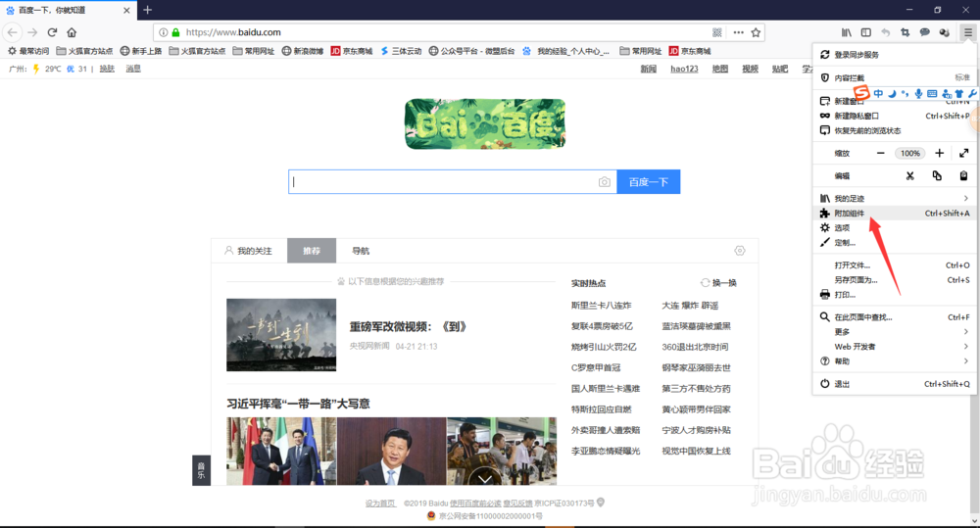The image size is (980, 528).
Task: Expand 我的足迹 library submenu
Action: [895, 198]
